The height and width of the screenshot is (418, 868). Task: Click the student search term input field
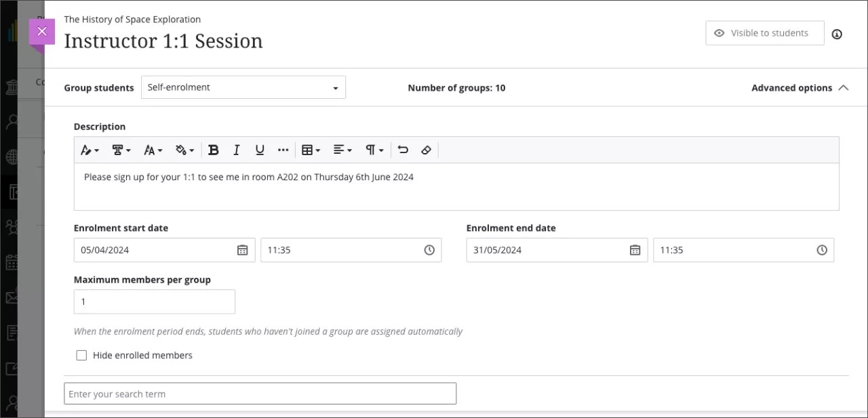point(260,394)
